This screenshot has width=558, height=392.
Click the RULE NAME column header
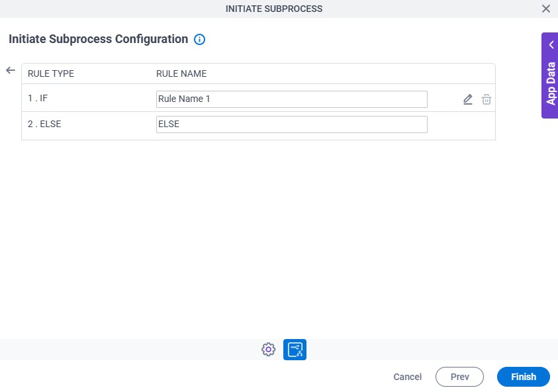coord(181,73)
